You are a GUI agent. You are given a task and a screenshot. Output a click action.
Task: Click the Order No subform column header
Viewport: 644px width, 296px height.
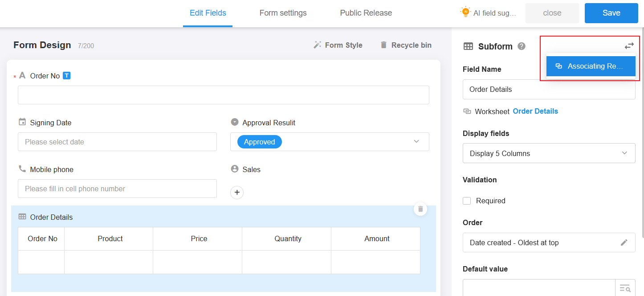(x=41, y=239)
